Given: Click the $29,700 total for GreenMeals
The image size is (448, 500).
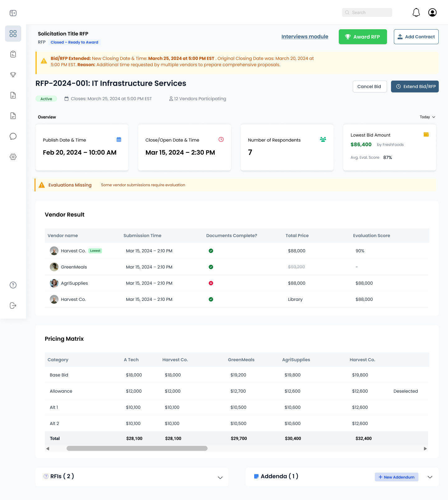Looking at the screenshot, I should pyautogui.click(x=239, y=438).
